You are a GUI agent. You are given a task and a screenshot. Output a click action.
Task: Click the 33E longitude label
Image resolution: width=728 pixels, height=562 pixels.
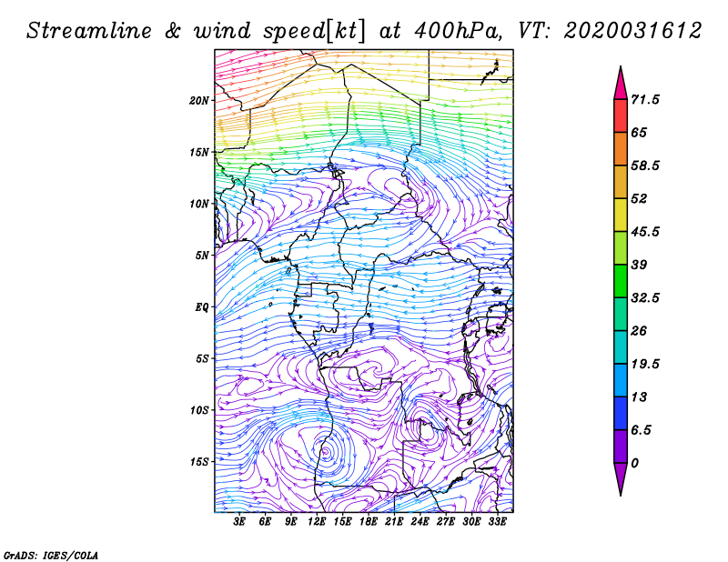497,522
